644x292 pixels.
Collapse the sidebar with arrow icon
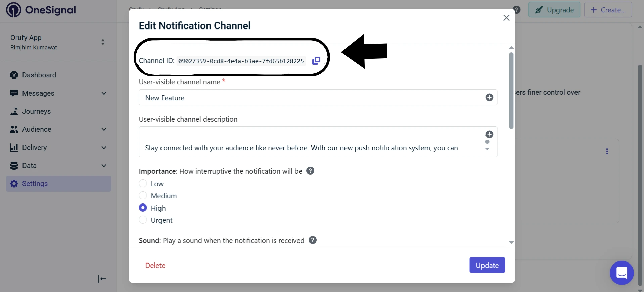point(102,279)
